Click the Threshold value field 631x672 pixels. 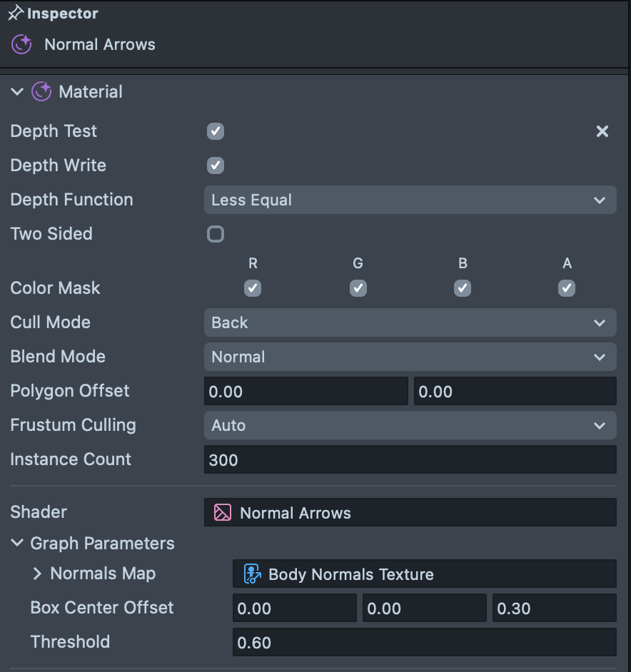click(x=424, y=643)
